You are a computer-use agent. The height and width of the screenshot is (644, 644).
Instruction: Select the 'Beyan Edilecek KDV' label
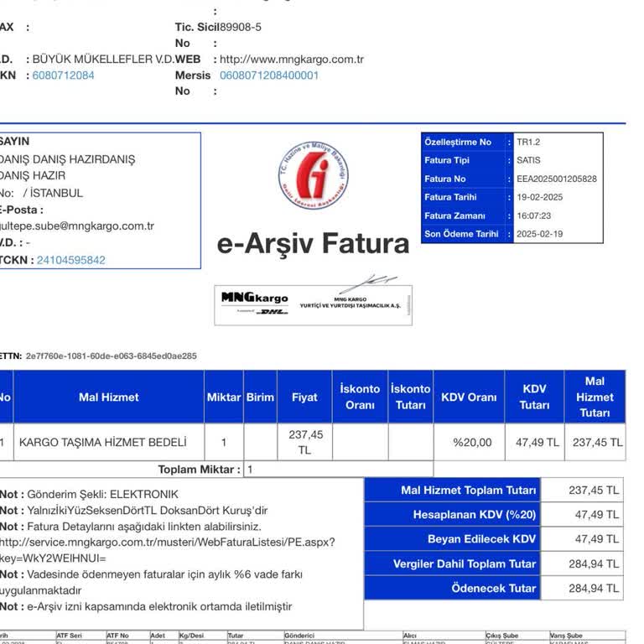click(481, 539)
